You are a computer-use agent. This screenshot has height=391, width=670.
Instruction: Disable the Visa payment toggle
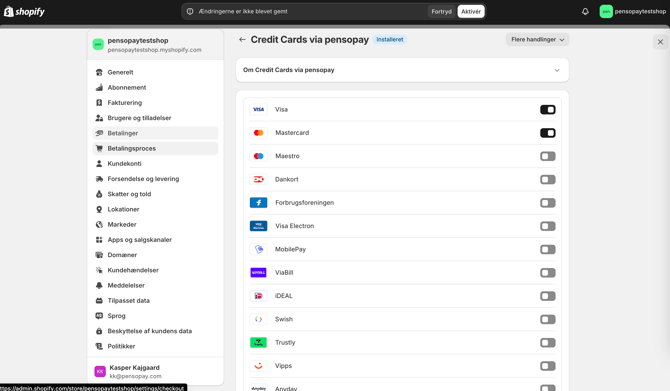click(548, 110)
